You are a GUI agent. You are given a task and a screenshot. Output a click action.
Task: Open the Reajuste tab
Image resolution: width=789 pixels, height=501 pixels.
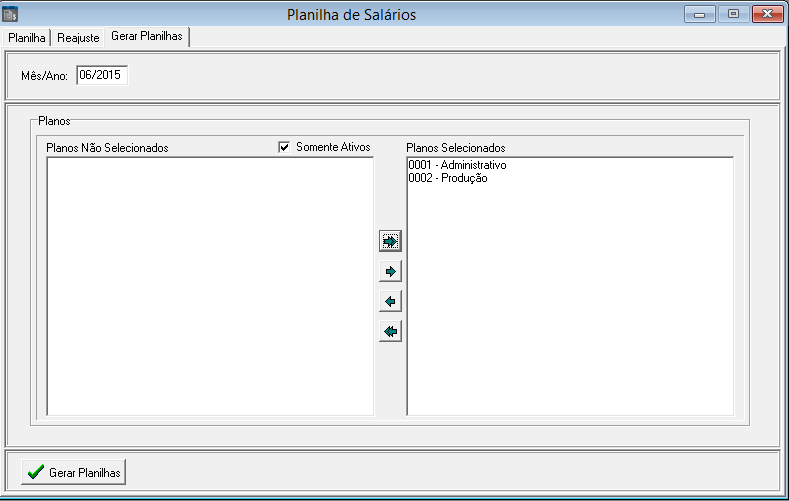coord(79,37)
